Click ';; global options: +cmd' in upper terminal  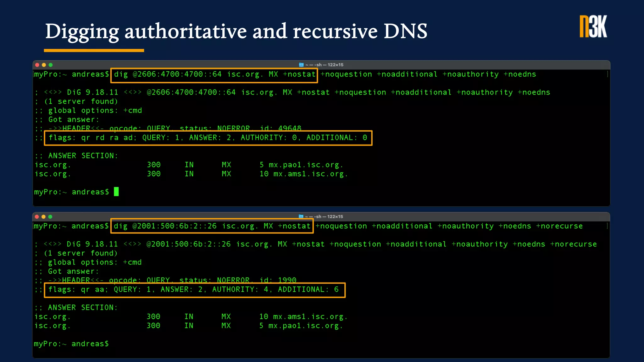(x=88, y=111)
